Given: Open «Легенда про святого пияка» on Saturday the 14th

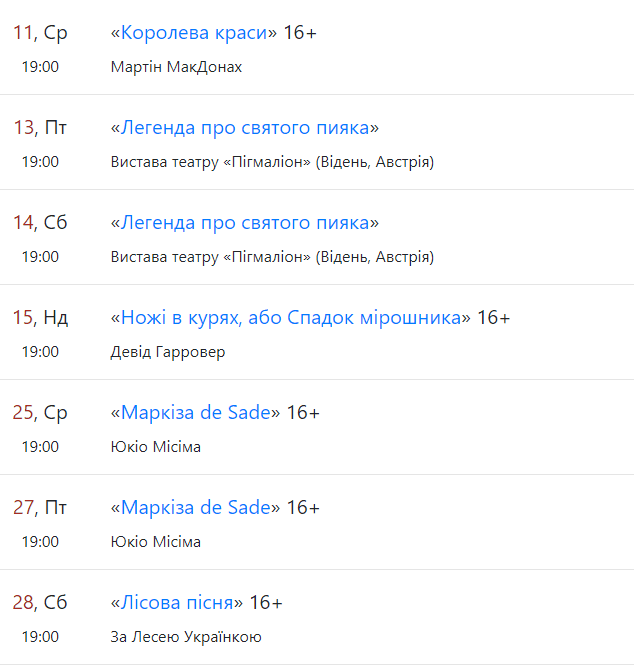Looking at the screenshot, I should 245,223.
